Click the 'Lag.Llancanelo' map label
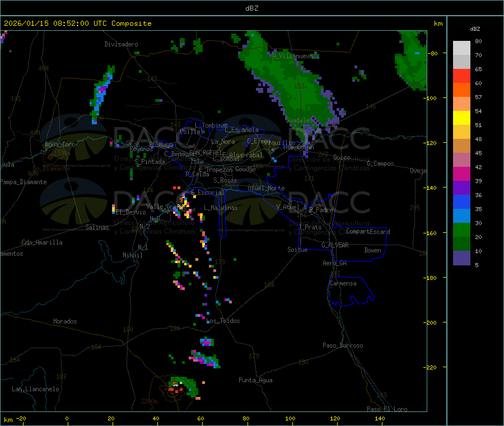The width and height of the screenshot is (504, 426). (36, 389)
